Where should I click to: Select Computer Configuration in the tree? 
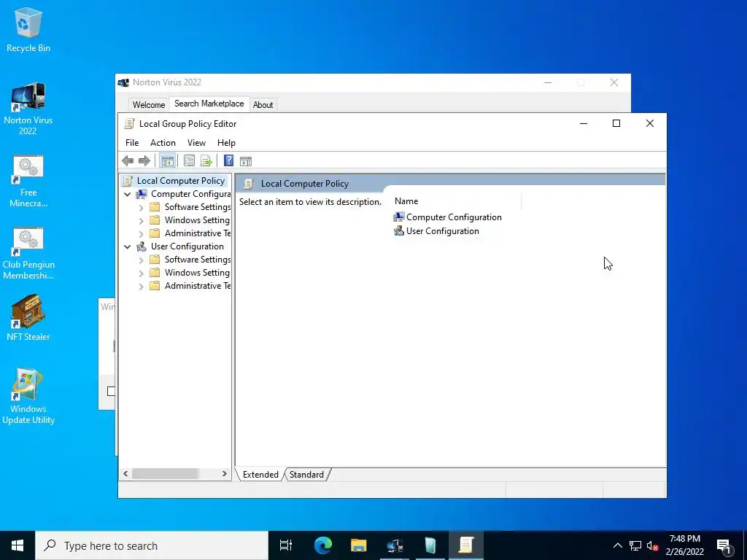coord(190,194)
